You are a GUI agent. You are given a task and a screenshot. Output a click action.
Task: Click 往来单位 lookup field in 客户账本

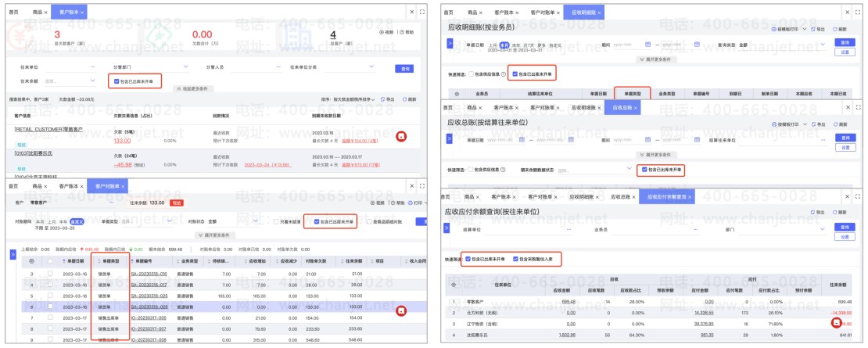pyautogui.click(x=71, y=67)
